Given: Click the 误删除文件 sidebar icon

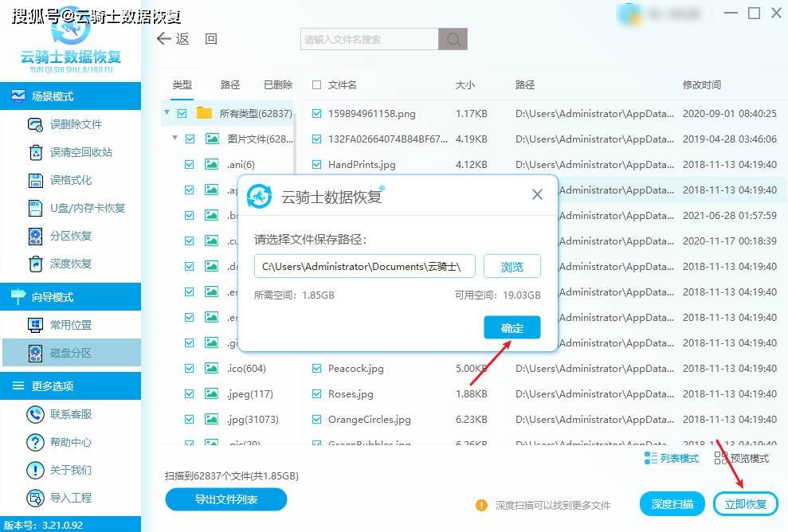Looking at the screenshot, I should (x=35, y=124).
